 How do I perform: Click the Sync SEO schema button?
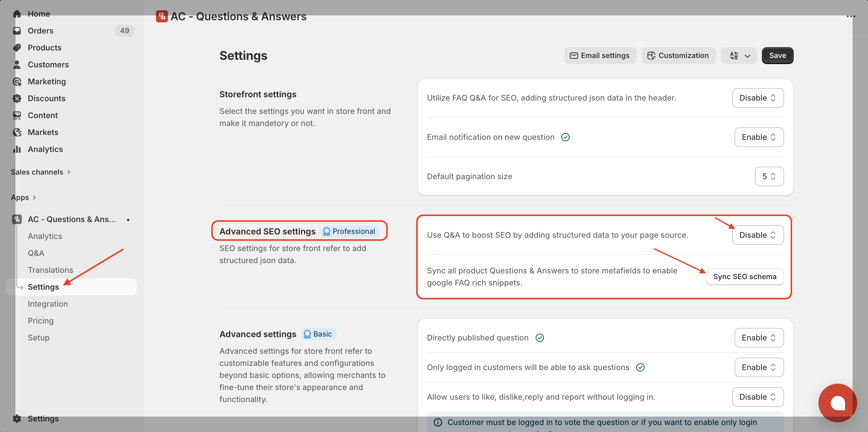(744, 276)
